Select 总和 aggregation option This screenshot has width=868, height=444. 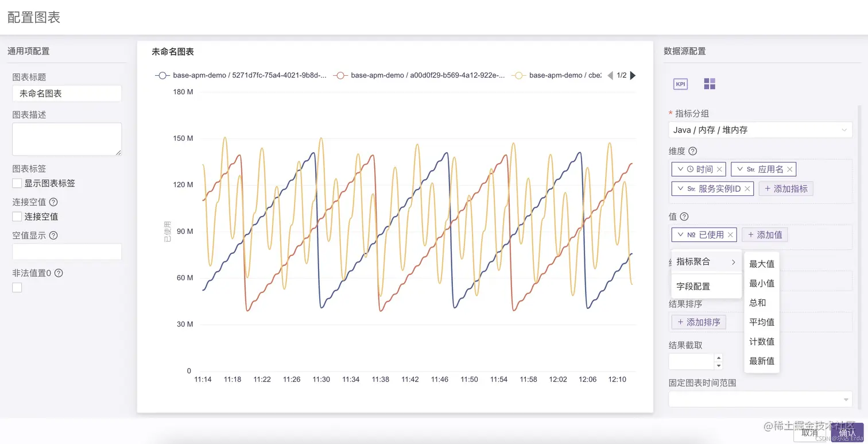(x=762, y=303)
